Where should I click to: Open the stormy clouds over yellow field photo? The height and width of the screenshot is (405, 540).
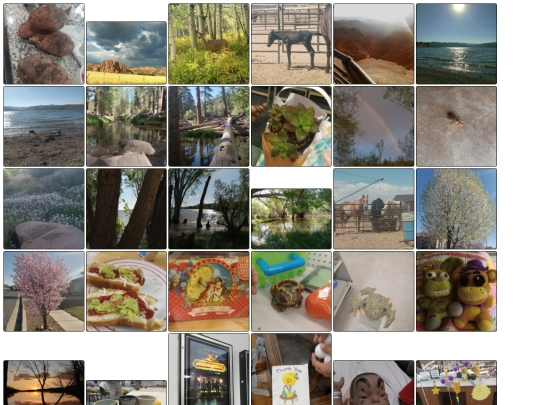(126, 53)
